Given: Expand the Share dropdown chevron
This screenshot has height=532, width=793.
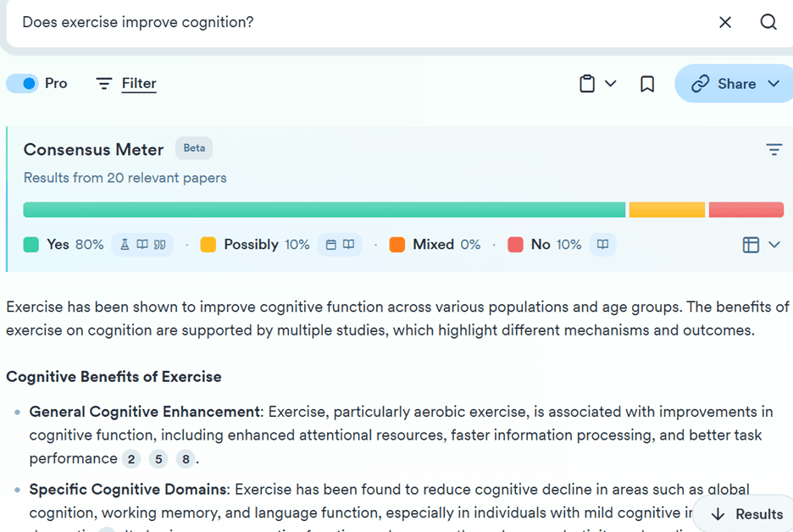Looking at the screenshot, I should pyautogui.click(x=774, y=83).
